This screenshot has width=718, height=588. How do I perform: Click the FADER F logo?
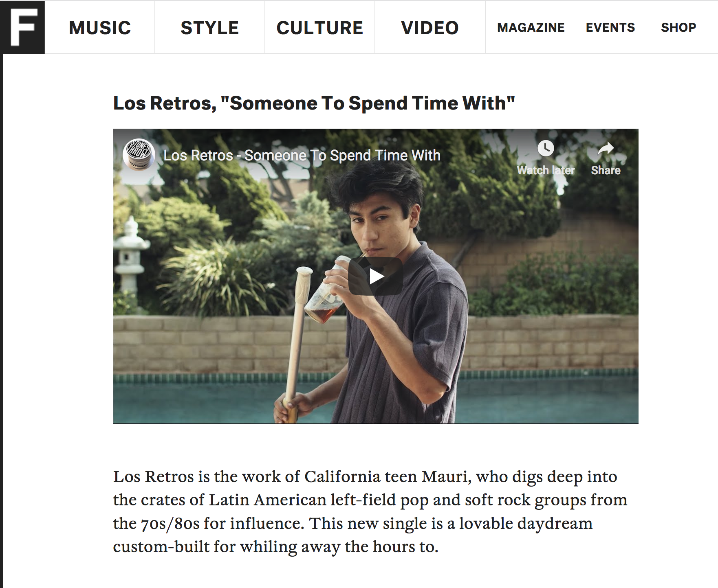click(x=23, y=27)
